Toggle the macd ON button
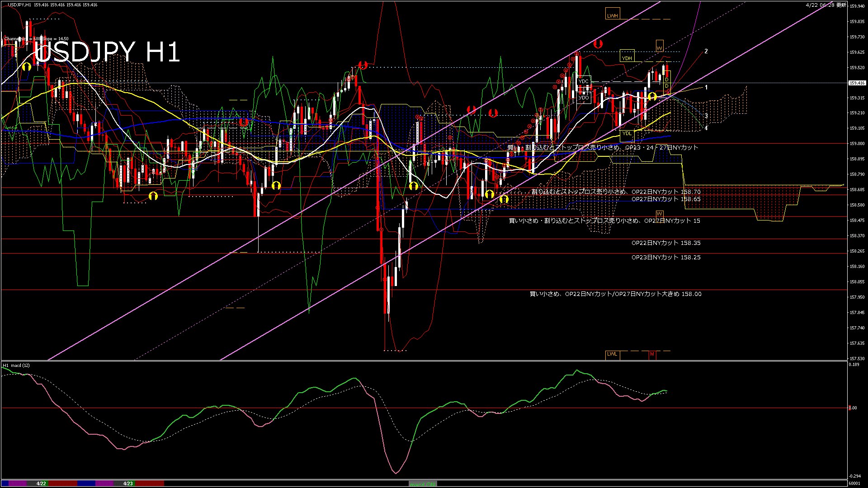 click(x=423, y=484)
